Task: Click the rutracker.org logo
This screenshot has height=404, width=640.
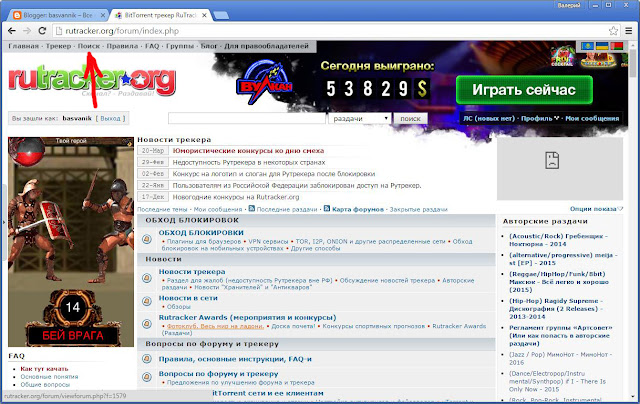Action: pos(92,80)
